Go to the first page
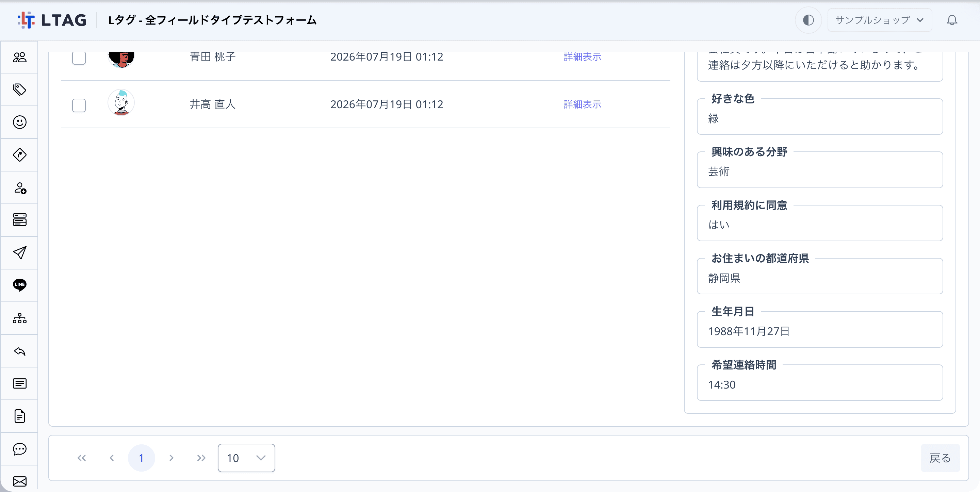The image size is (980, 492). 82,458
